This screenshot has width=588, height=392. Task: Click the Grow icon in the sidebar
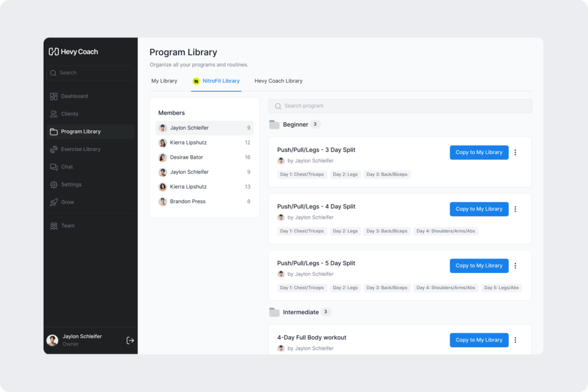[53, 202]
